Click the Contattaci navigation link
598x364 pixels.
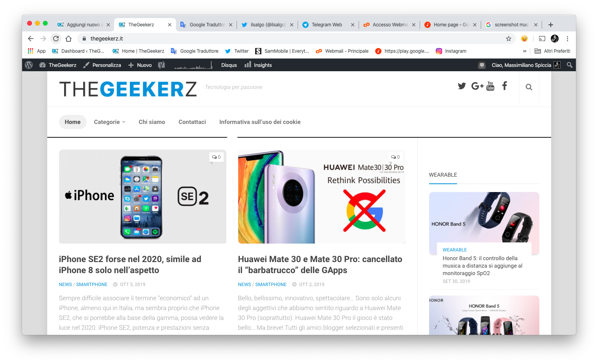[x=192, y=122]
